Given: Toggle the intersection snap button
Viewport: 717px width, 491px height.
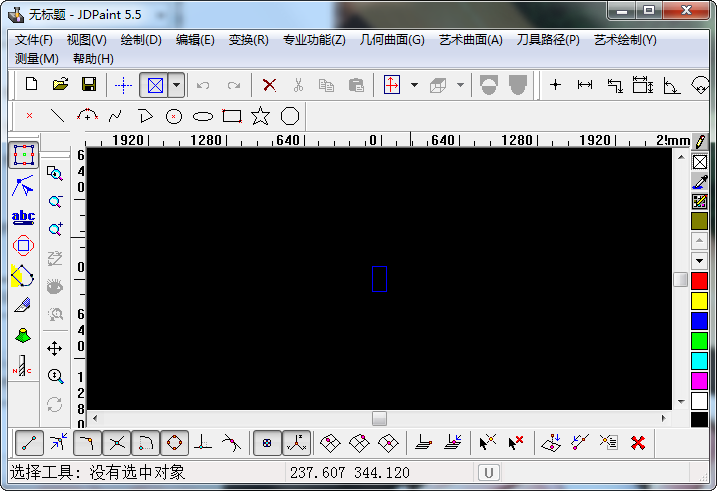Looking at the screenshot, I should (117, 442).
